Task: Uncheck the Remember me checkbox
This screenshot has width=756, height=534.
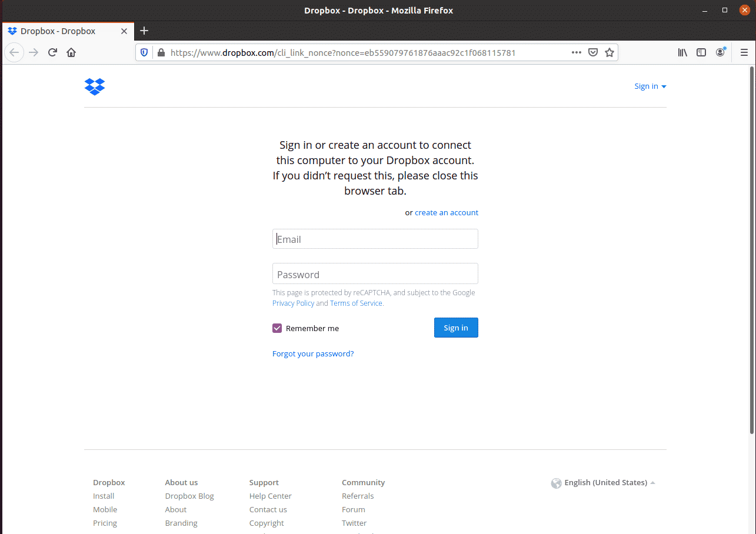Action: coord(277,328)
